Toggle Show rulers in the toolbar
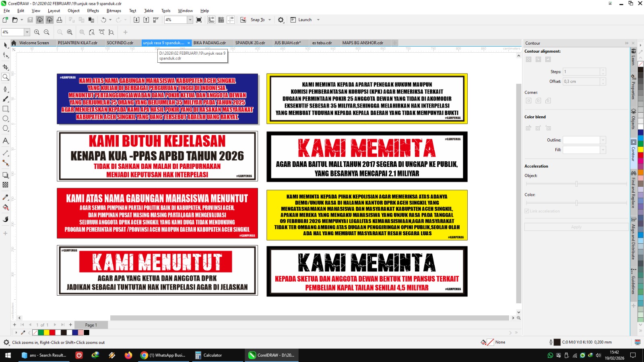This screenshot has height=362, width=644. [x=211, y=20]
